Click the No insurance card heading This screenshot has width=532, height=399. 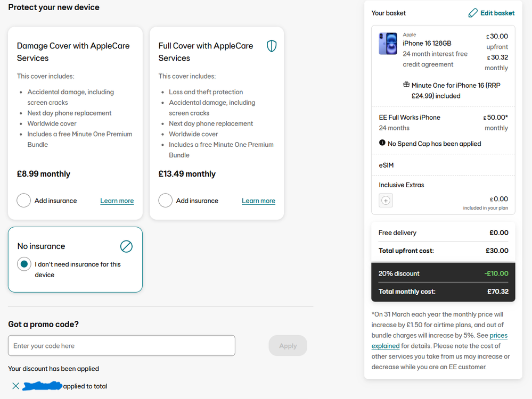click(x=41, y=246)
